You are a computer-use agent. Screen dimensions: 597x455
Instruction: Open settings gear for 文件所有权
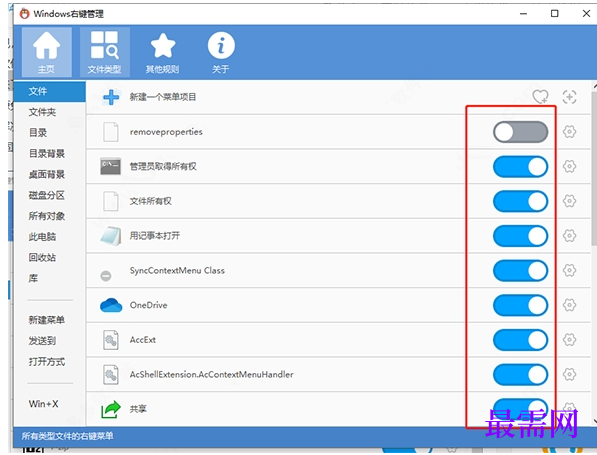(569, 201)
